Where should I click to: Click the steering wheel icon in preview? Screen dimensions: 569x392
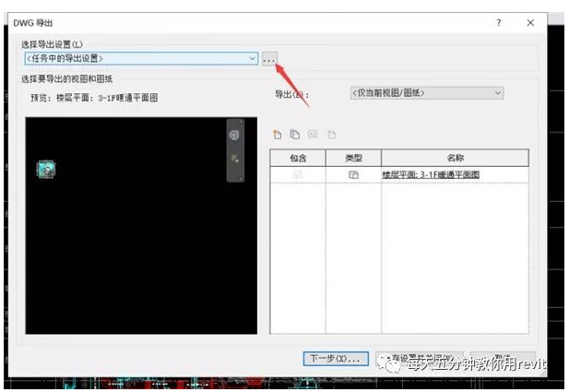(234, 135)
